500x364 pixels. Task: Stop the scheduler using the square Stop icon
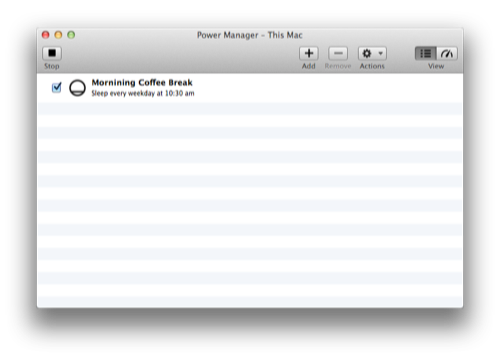tap(52, 53)
